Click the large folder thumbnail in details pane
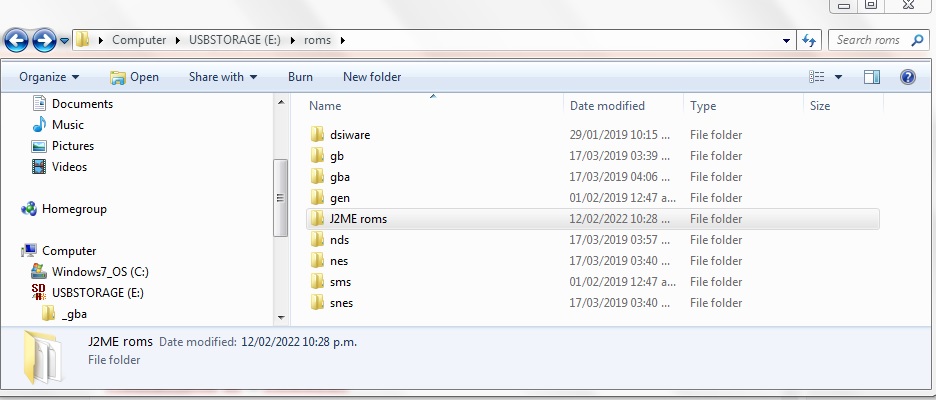936x400 pixels. pos(43,357)
